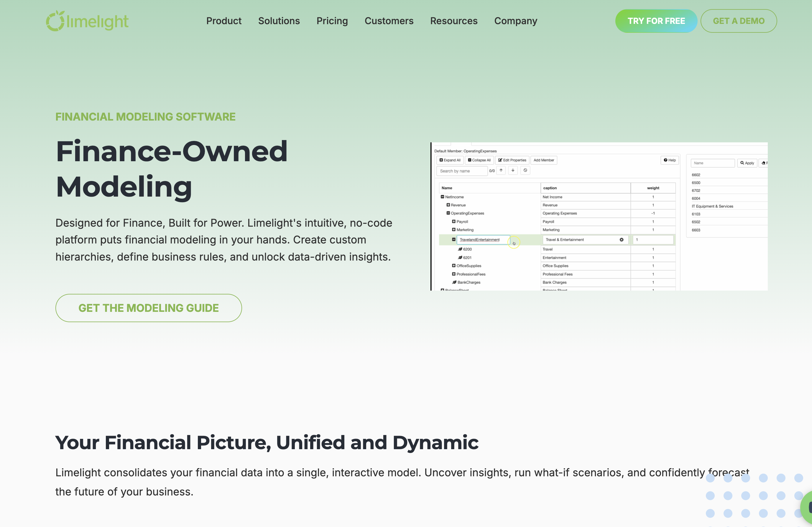Image resolution: width=812 pixels, height=527 pixels.
Task: Click the weight field in highlighted row
Action: tap(653, 240)
